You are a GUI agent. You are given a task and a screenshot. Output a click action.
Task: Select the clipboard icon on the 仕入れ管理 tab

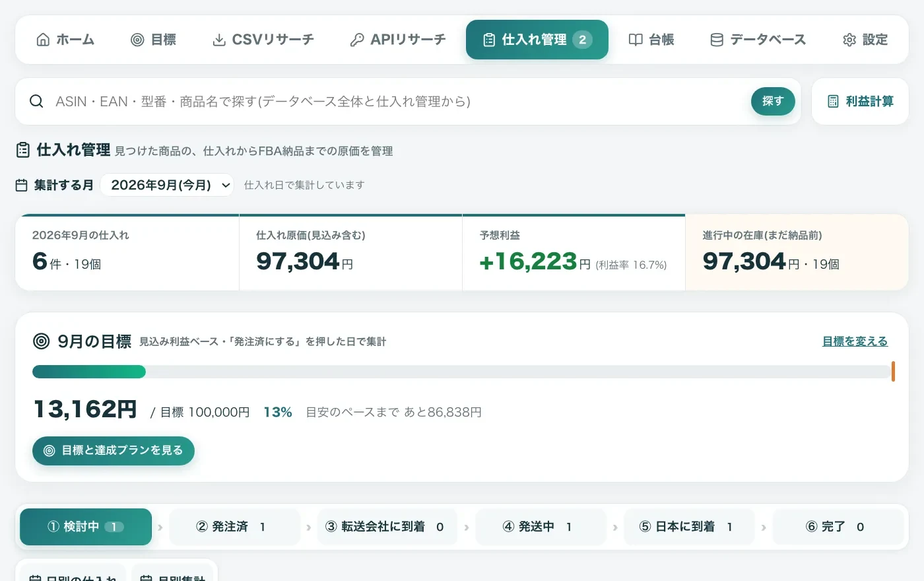click(x=489, y=40)
